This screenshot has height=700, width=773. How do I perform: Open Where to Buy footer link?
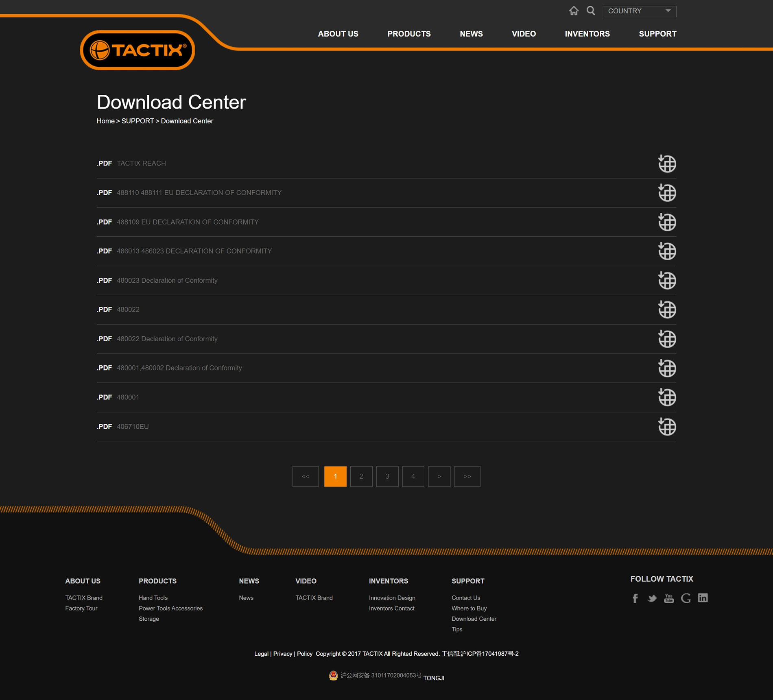point(469,608)
